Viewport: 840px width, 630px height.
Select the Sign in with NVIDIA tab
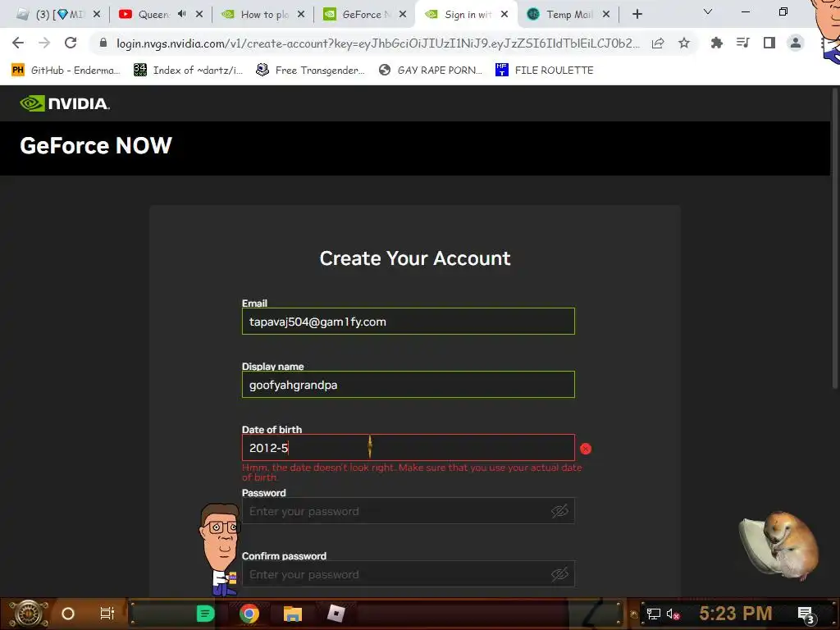tap(467, 15)
